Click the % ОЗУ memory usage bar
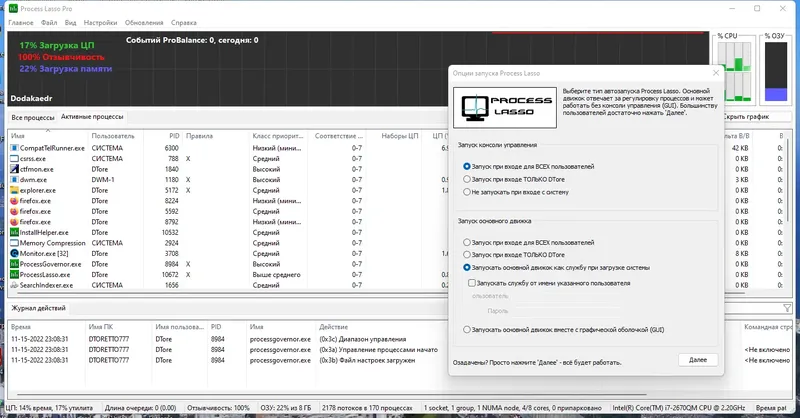800x418 pixels. click(776, 71)
